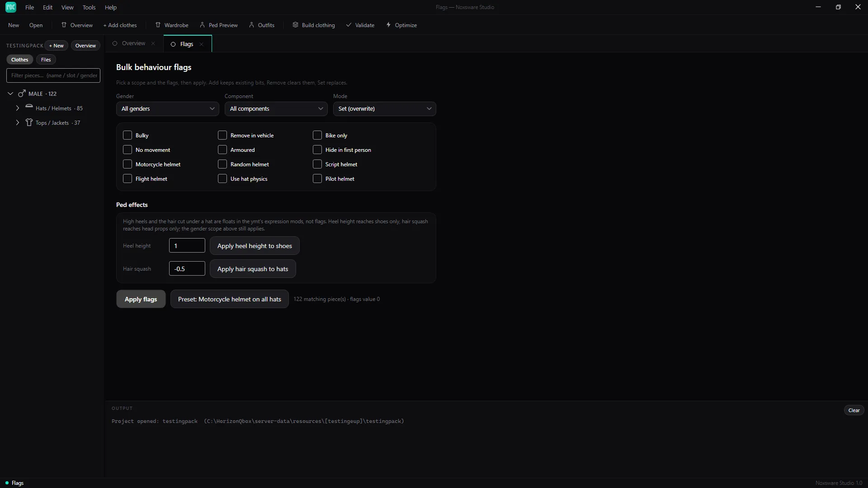The height and width of the screenshot is (488, 868).
Task: Open the Gender dropdown
Action: [168, 109]
